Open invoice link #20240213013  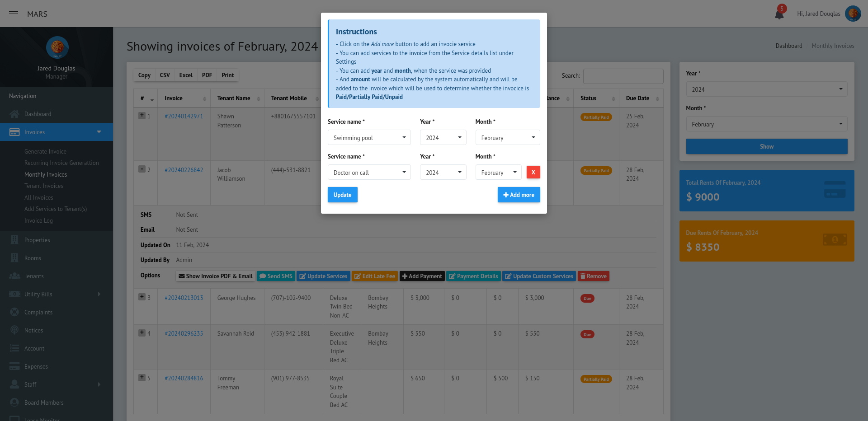coord(184,298)
